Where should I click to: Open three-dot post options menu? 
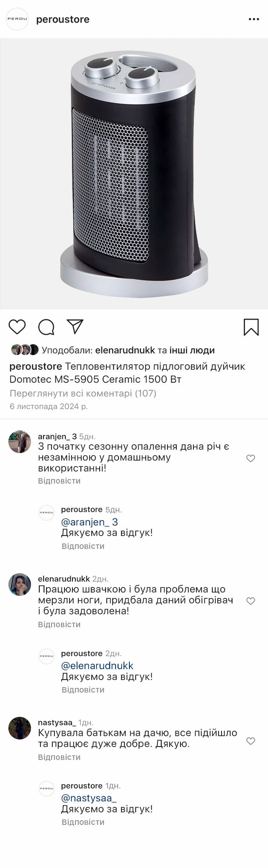[x=254, y=19]
